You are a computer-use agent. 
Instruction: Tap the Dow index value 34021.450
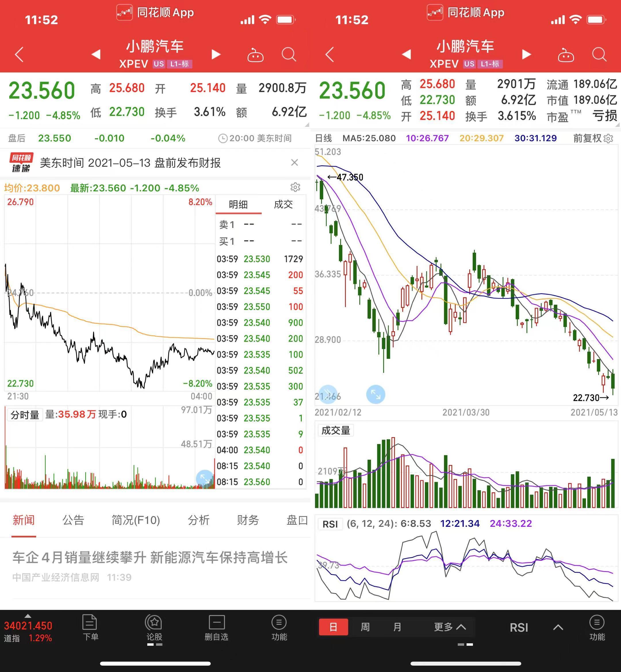tap(28, 626)
